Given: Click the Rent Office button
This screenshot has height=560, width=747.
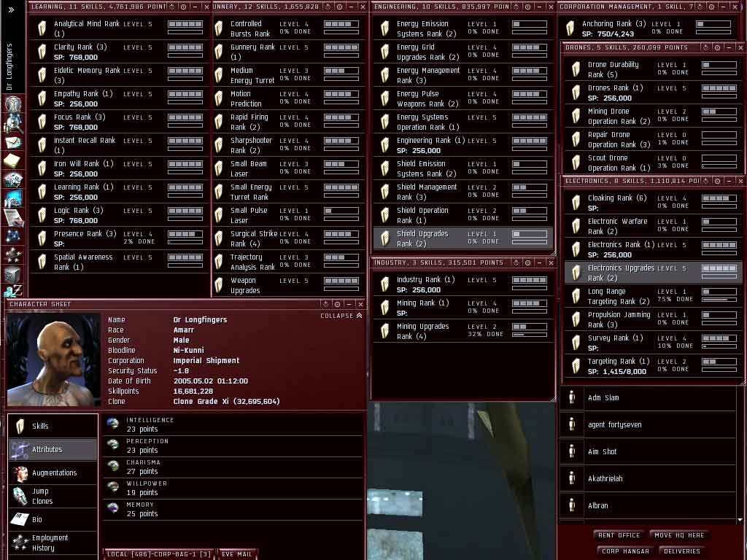Looking at the screenshot, I should (619, 535).
